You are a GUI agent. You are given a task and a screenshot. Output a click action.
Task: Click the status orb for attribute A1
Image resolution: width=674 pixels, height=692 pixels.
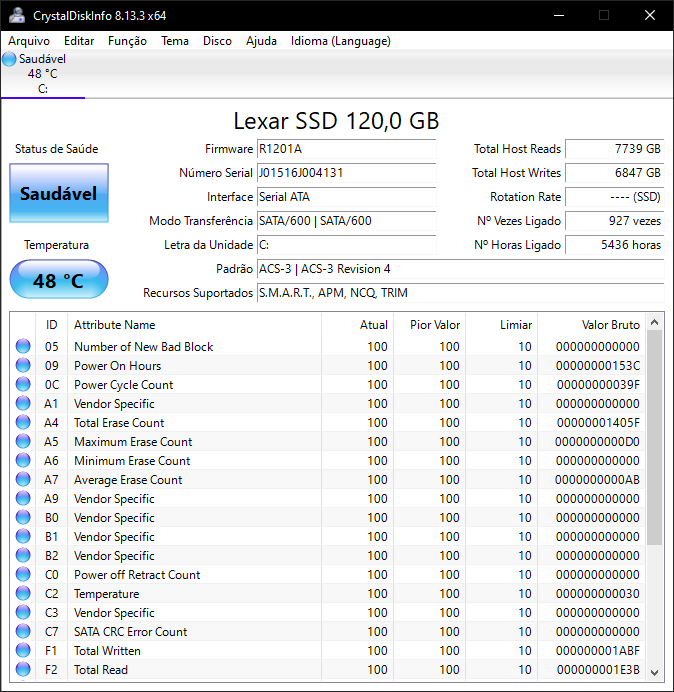click(23, 403)
